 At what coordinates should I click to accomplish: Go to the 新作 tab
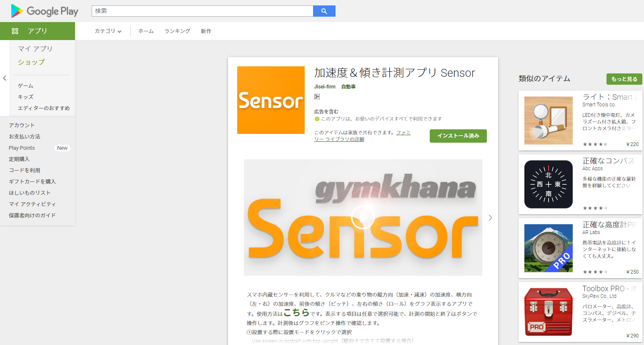click(206, 31)
